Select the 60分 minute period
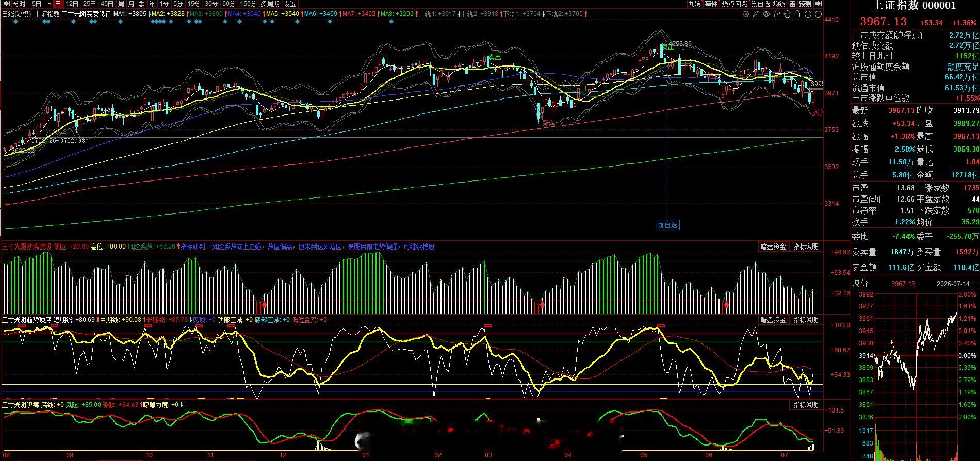Viewport: 980px width, 461px height. coord(229,4)
